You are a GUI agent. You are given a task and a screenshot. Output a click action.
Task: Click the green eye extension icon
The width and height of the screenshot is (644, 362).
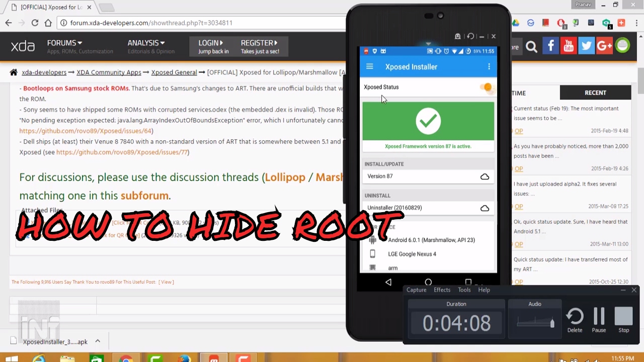pos(607,23)
